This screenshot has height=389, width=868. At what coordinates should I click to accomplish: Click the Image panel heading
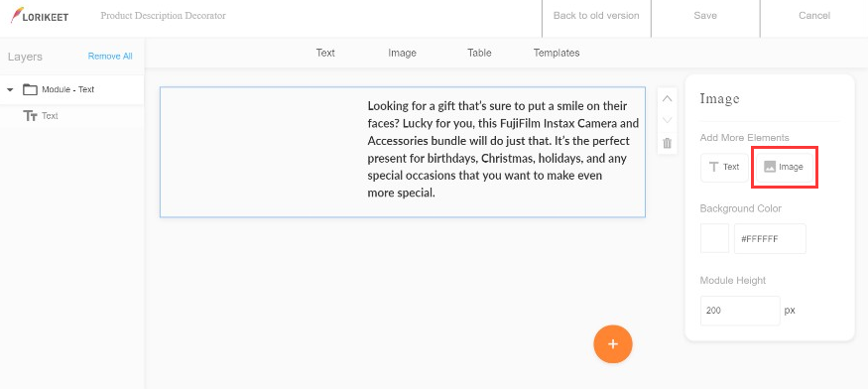coord(719,98)
